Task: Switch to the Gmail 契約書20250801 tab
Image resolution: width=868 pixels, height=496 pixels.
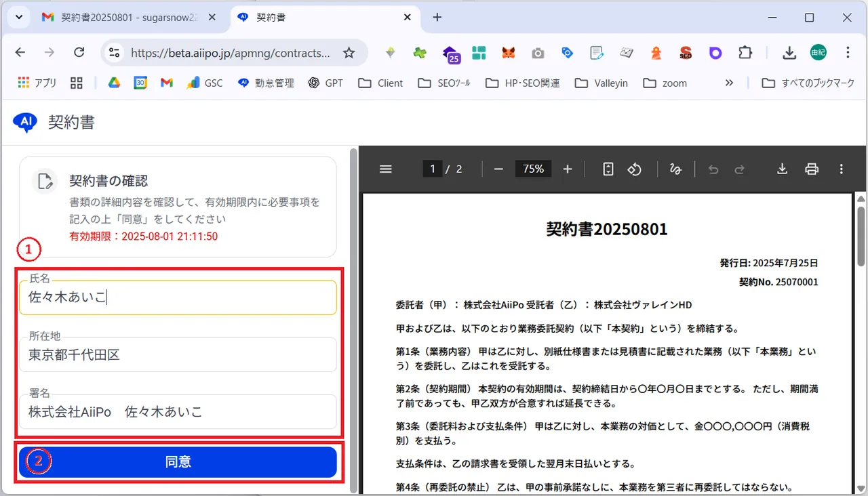Action: (x=130, y=18)
